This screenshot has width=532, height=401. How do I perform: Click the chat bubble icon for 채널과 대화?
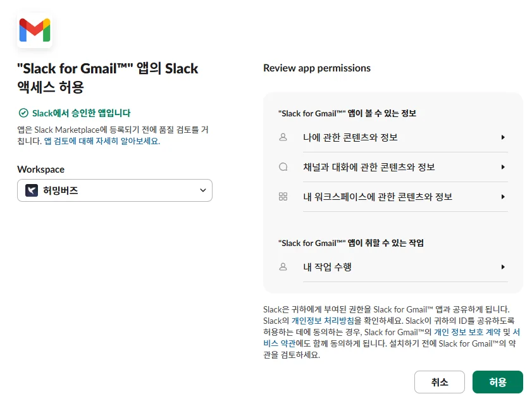[283, 167]
